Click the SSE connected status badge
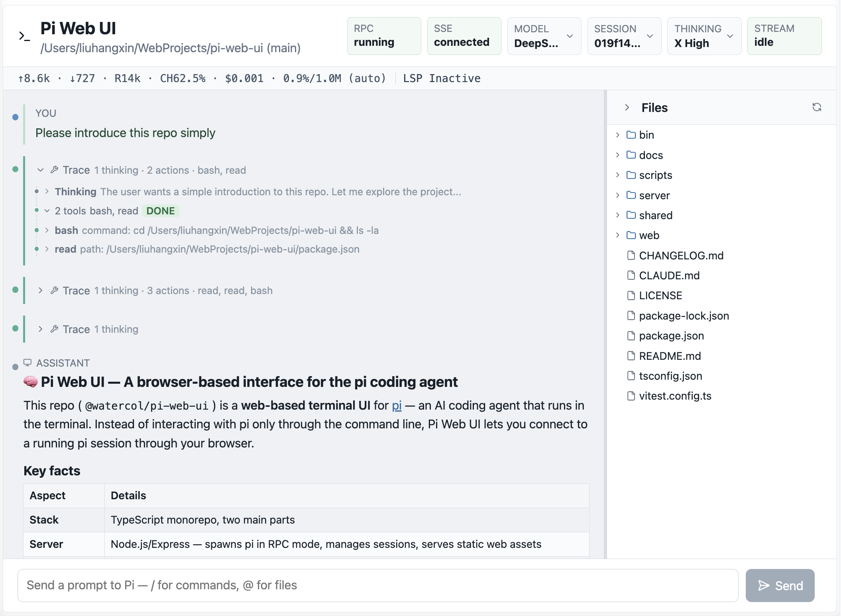Image resolution: width=841 pixels, height=616 pixels. (x=464, y=36)
